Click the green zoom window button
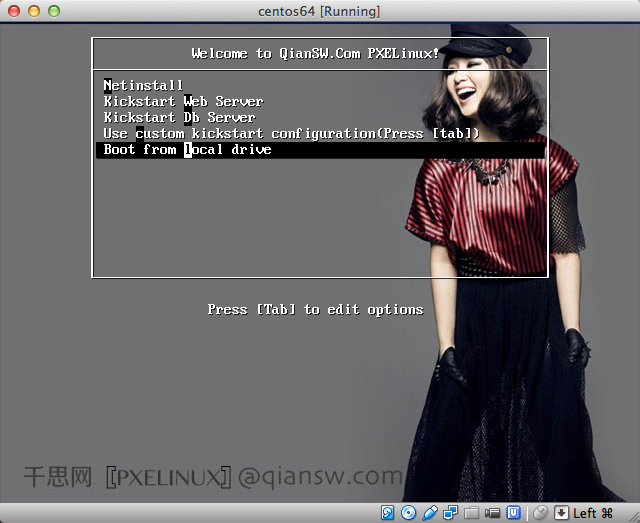This screenshot has width=640, height=523. 52,10
